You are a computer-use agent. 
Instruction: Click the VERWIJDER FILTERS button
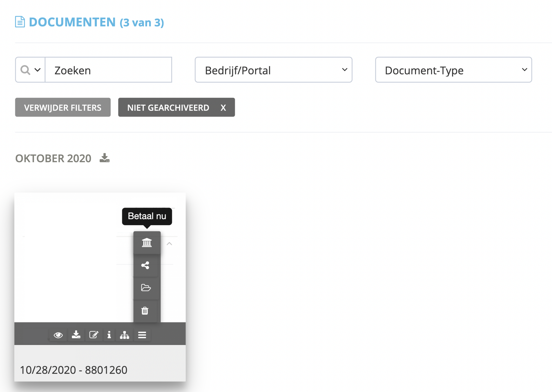(63, 107)
